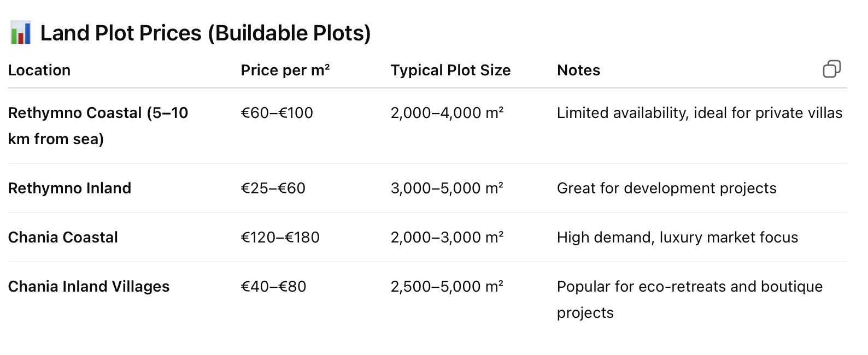Click the Land Plot Prices heading
The image size is (868, 355).
206,33
